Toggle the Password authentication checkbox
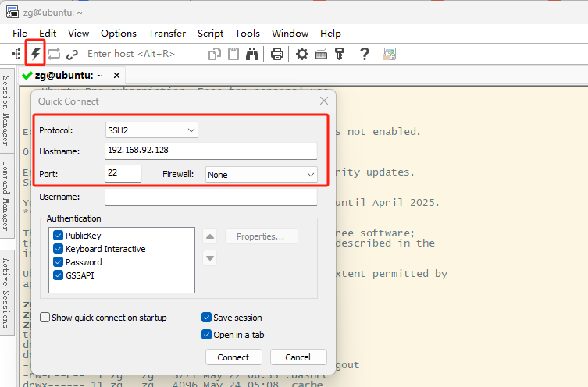This screenshot has height=387, width=588. click(58, 262)
